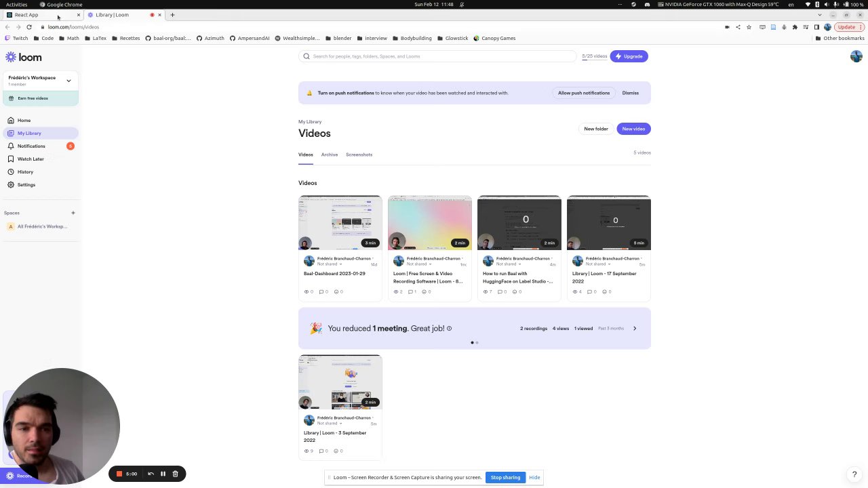868x488 pixels.
Task: Click the Chrome Update button
Action: 849,27
